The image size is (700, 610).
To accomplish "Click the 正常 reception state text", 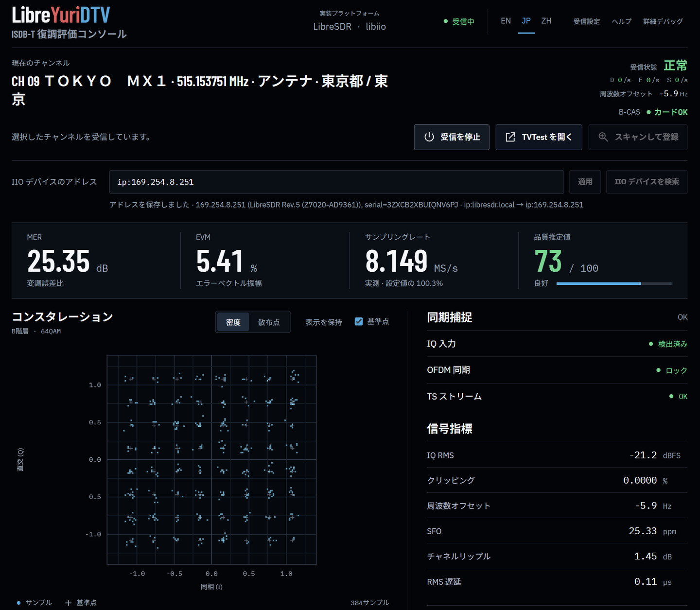I will (x=676, y=66).
